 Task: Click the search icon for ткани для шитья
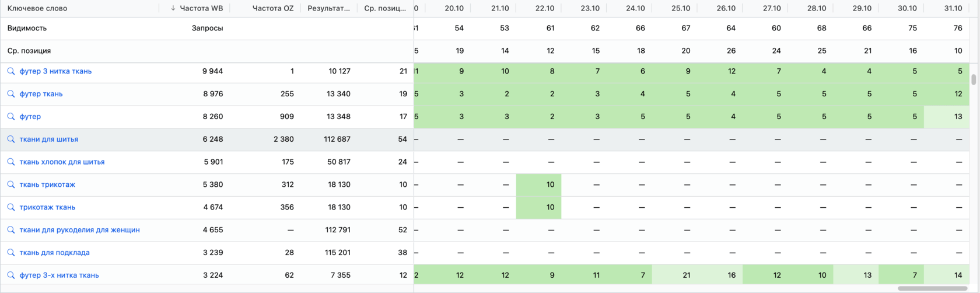coord(11,139)
